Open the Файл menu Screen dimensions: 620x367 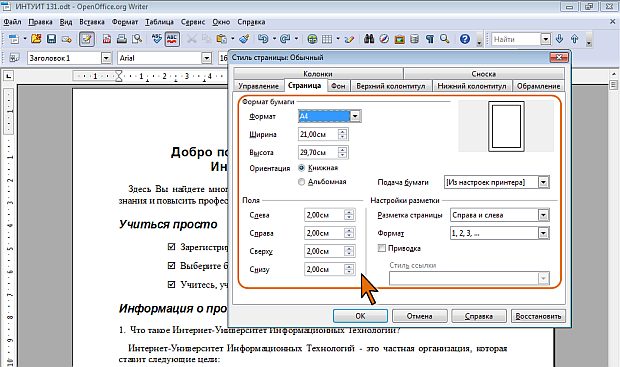(12, 22)
